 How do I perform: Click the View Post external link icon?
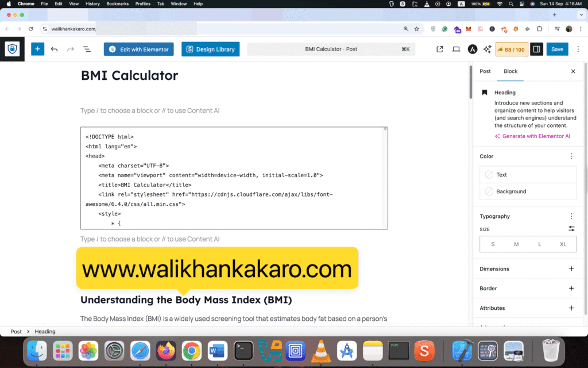(x=440, y=49)
